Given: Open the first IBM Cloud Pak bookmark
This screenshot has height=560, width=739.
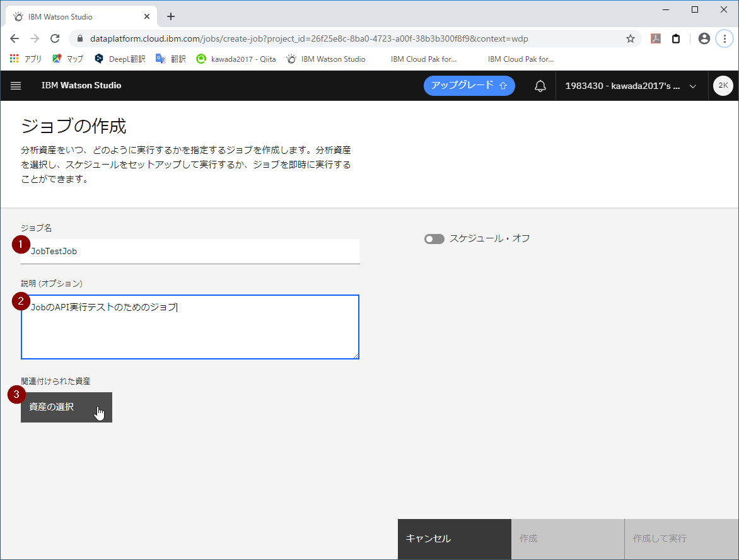Looking at the screenshot, I should tap(423, 59).
